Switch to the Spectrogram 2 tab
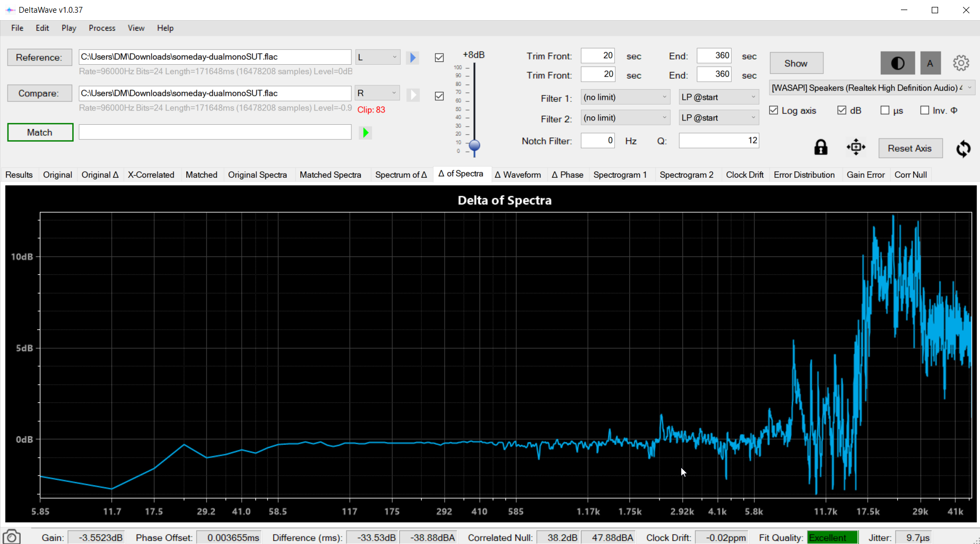Viewport: 980px width, 544px height. (687, 175)
